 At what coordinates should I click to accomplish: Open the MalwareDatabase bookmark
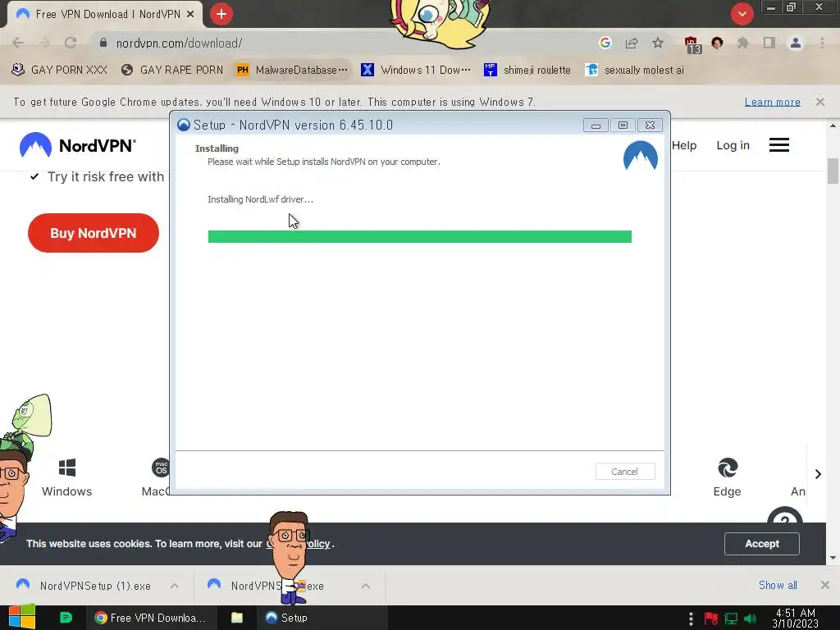(x=292, y=71)
